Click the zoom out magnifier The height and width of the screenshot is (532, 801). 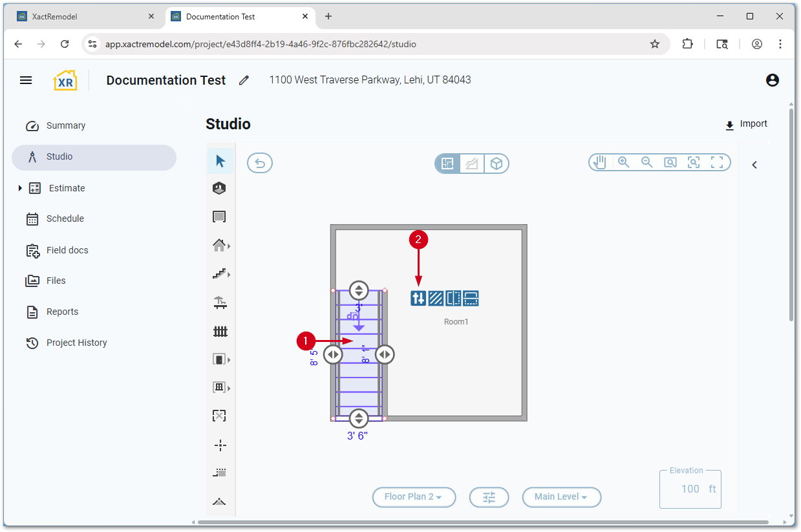pyautogui.click(x=646, y=162)
